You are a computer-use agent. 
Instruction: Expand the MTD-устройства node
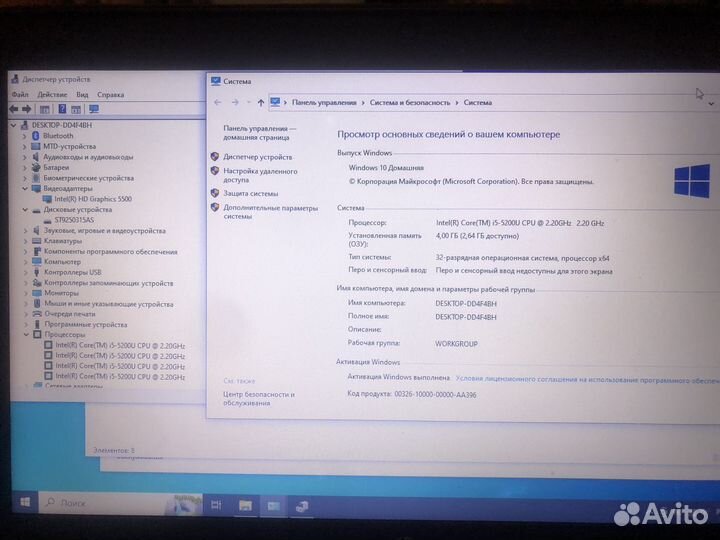coord(24,146)
